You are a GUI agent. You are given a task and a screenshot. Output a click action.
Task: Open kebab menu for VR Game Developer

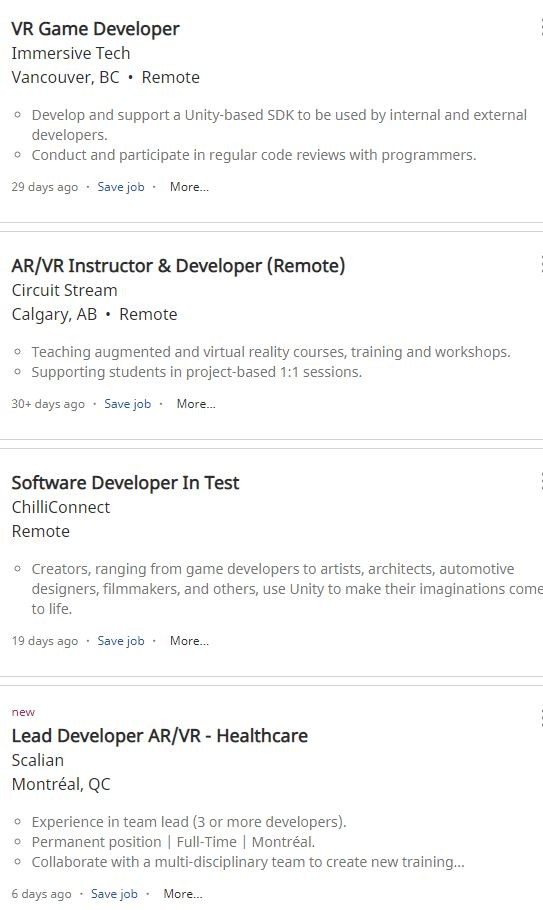click(x=540, y=27)
